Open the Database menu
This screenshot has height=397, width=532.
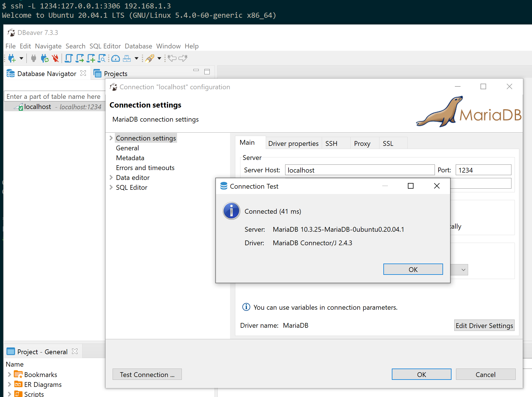point(138,46)
